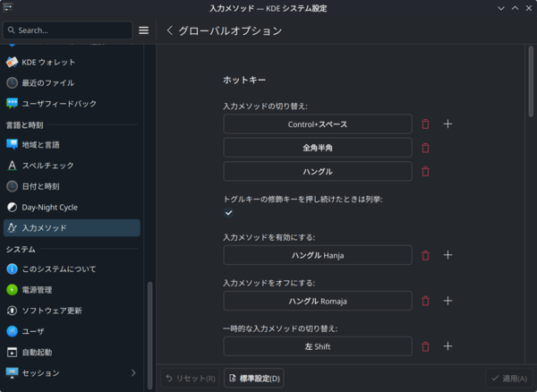Open ソフトウェア更新 settings
Image resolution: width=537 pixels, height=392 pixels.
click(72, 311)
